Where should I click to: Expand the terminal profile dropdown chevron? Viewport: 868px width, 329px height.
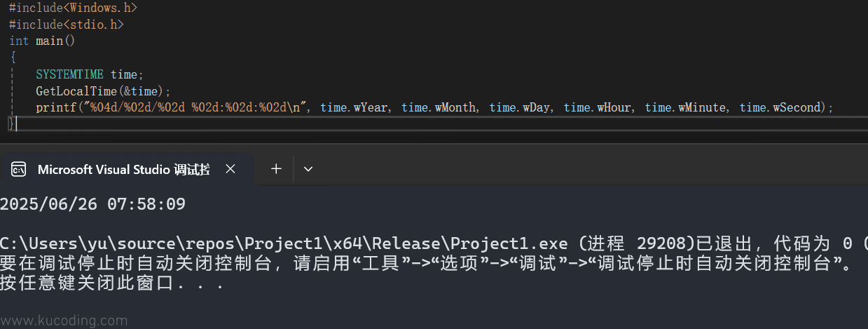point(308,169)
